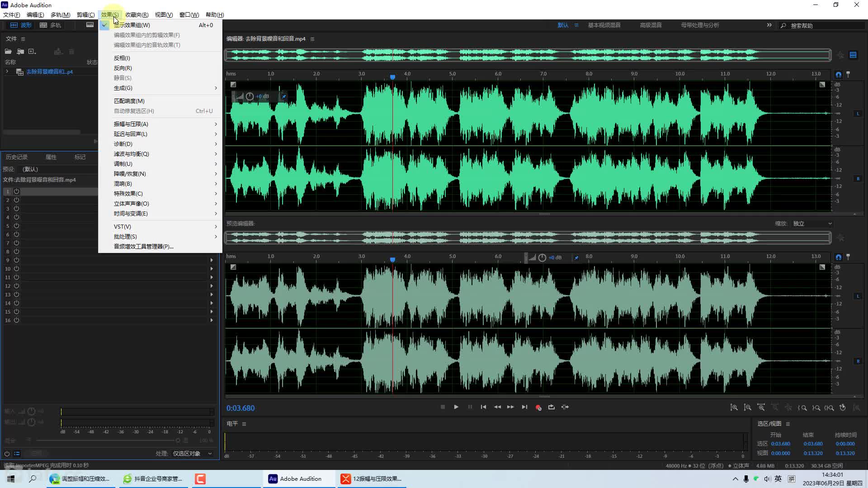Image resolution: width=868 pixels, height=488 pixels.
Task: Toggle loop playback button
Action: [x=552, y=407]
